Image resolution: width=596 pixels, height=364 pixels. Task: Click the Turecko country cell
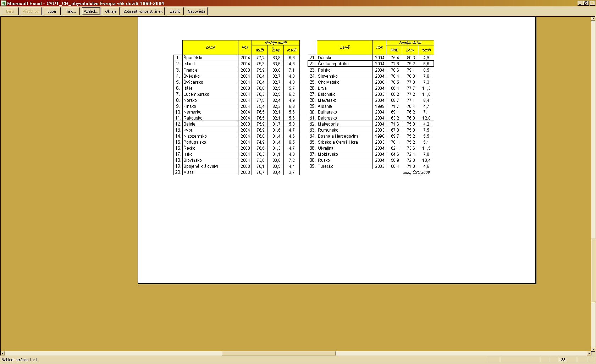coord(345,166)
